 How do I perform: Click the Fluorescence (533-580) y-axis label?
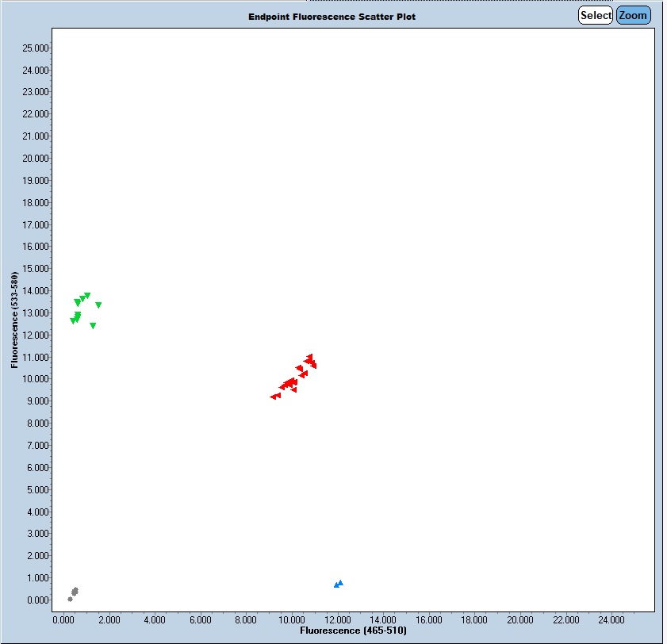(x=14, y=320)
